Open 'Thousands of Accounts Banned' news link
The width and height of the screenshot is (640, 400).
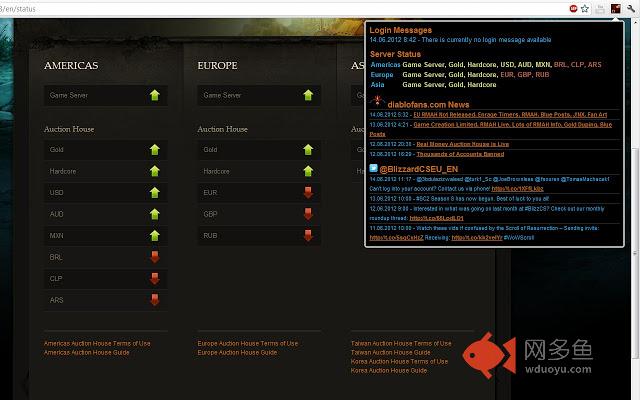tap(460, 154)
